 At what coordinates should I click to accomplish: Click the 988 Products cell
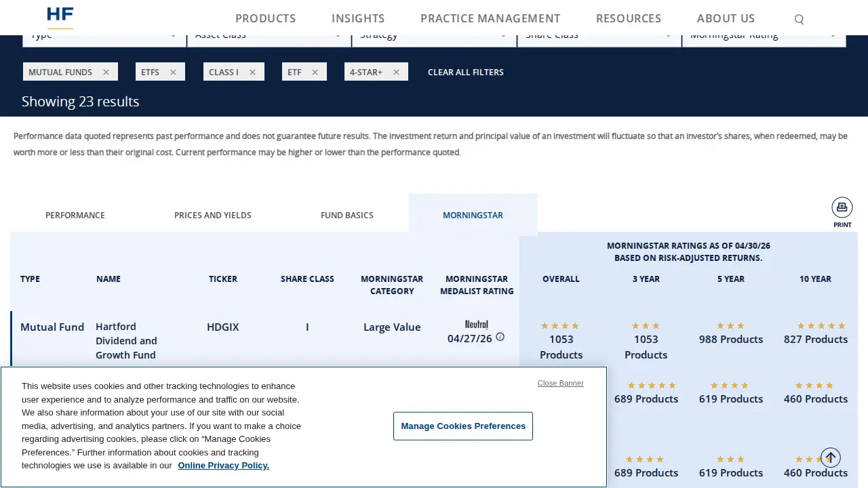tap(731, 339)
